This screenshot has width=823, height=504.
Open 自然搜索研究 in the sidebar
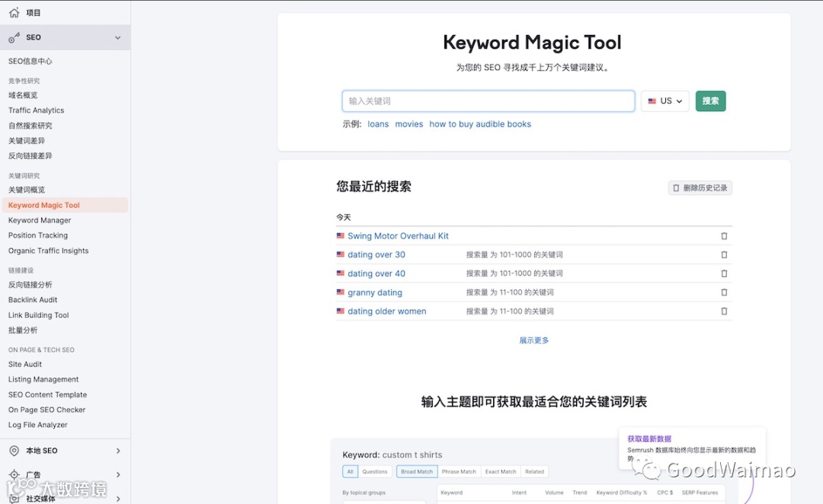30,126
